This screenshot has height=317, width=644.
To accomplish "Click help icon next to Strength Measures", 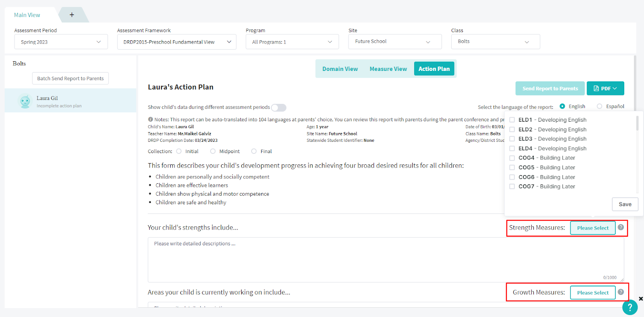I will tap(621, 227).
